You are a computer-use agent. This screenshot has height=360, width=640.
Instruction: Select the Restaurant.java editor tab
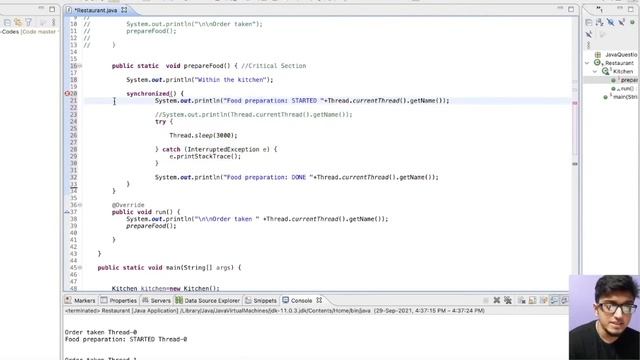point(96,10)
